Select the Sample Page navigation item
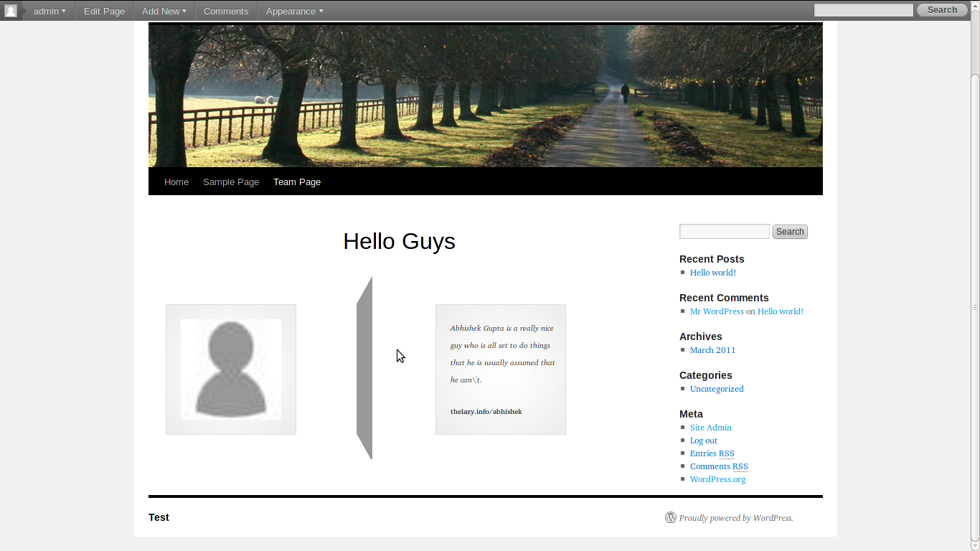The width and height of the screenshot is (980, 551). click(x=231, y=182)
